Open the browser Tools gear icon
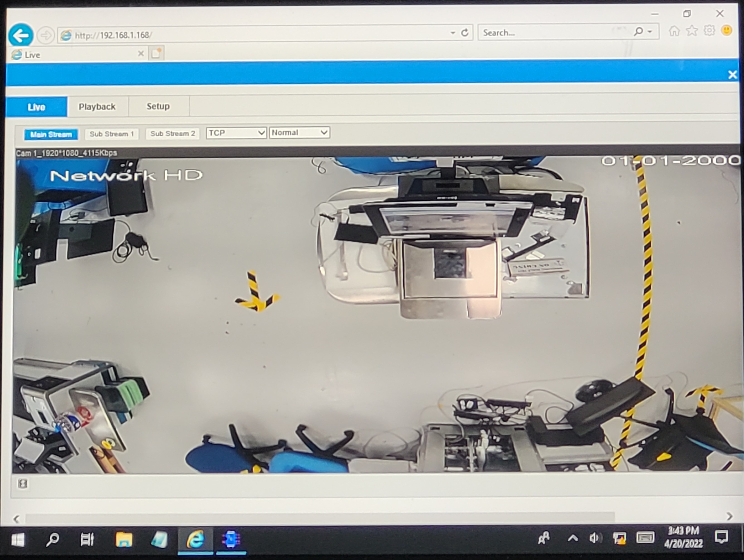This screenshot has width=744, height=560. pos(709,31)
